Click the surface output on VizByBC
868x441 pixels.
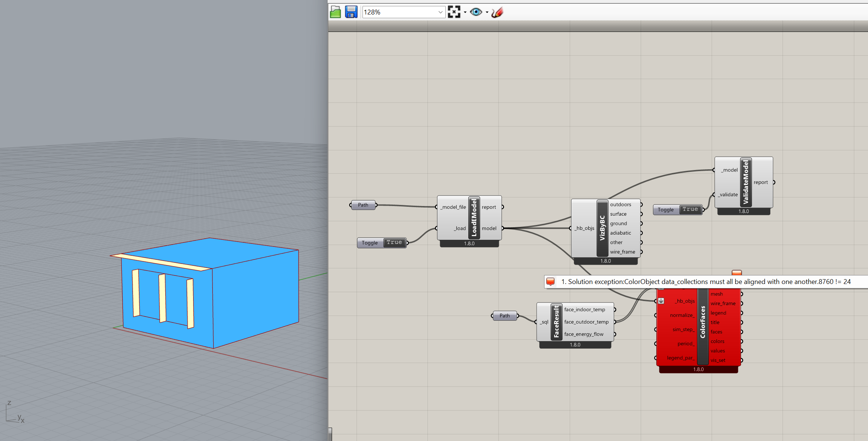(x=618, y=214)
